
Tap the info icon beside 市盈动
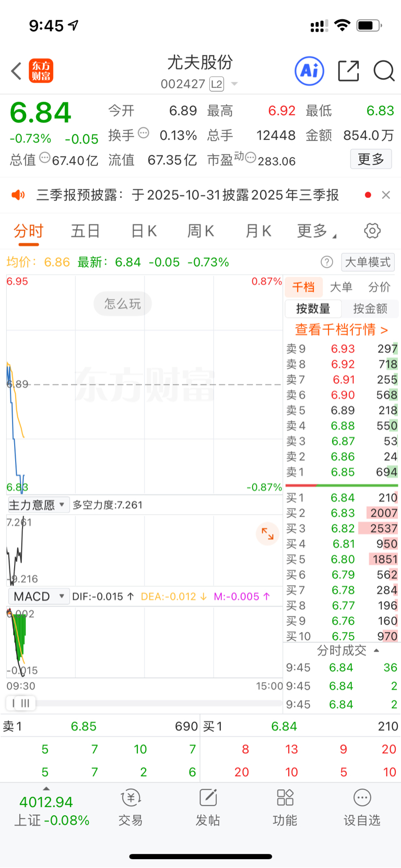251,158
